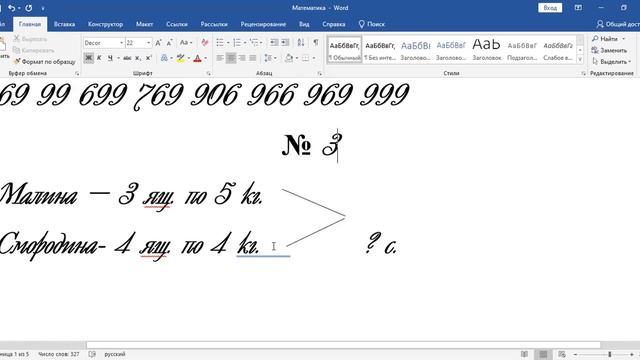This screenshot has height=360, width=640.
Task: Sort text alphabetically
Action: click(x=301, y=42)
